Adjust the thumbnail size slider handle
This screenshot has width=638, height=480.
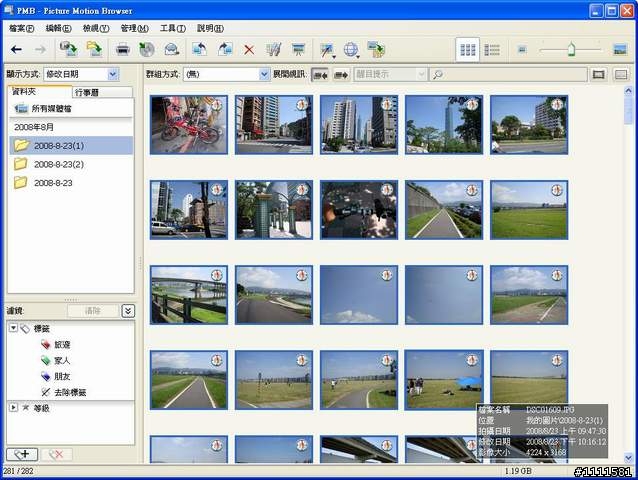(571, 49)
